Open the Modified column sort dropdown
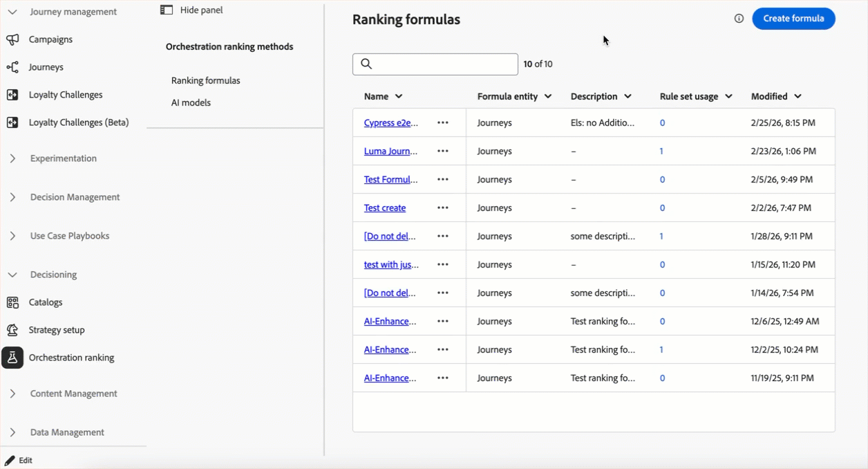Screen dimensions: 868x469 [798, 97]
